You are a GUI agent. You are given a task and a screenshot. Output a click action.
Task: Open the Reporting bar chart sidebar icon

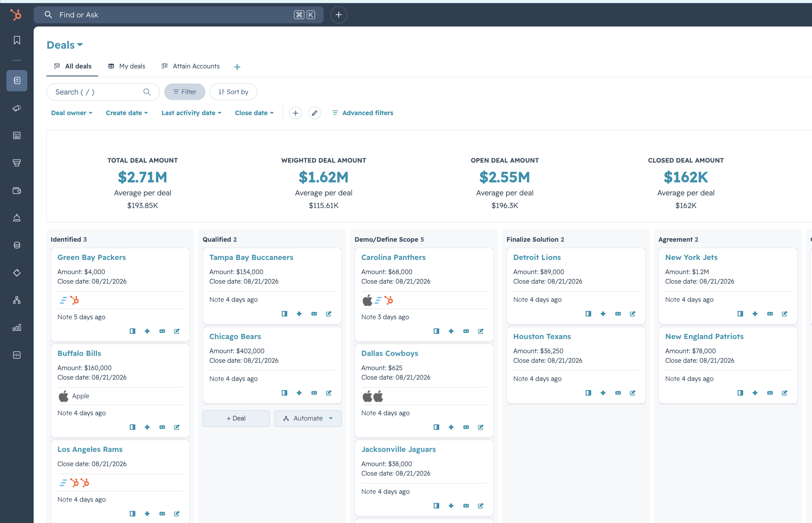pyautogui.click(x=17, y=328)
